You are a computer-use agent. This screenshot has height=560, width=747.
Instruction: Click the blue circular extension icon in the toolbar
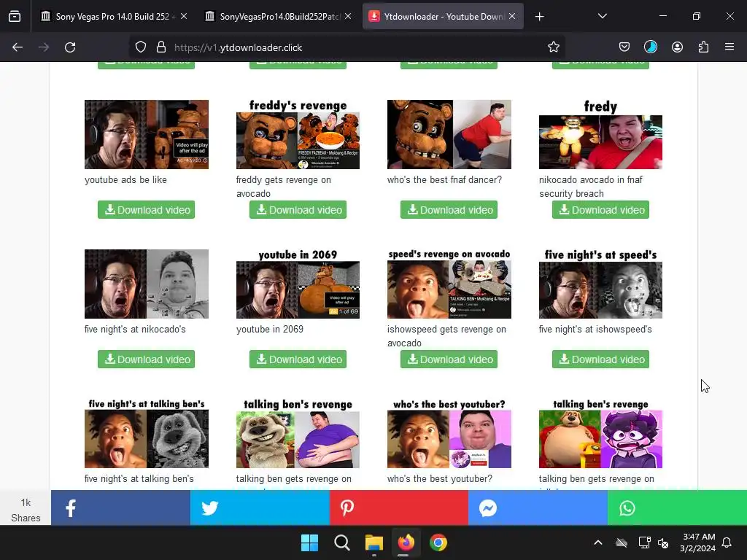650,47
